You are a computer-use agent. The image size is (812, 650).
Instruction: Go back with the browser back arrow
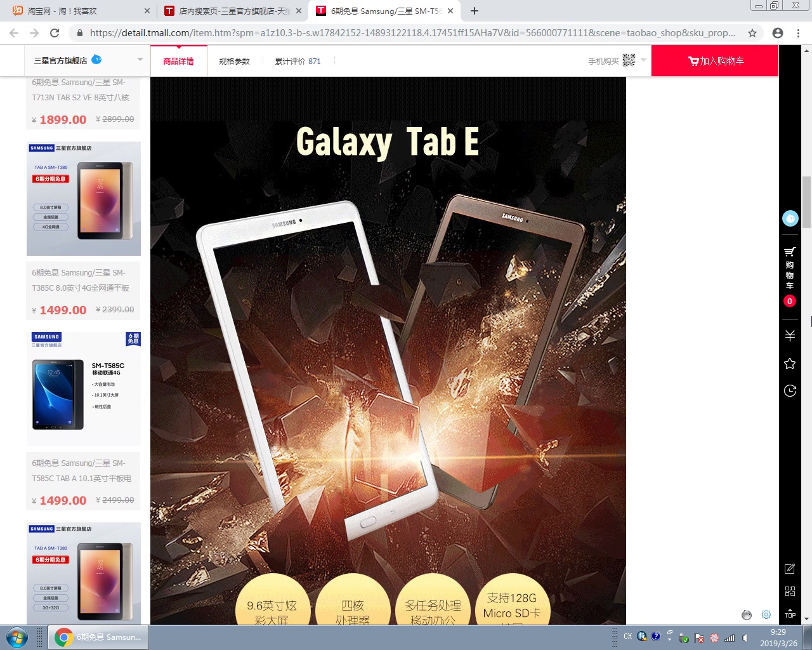(x=14, y=33)
